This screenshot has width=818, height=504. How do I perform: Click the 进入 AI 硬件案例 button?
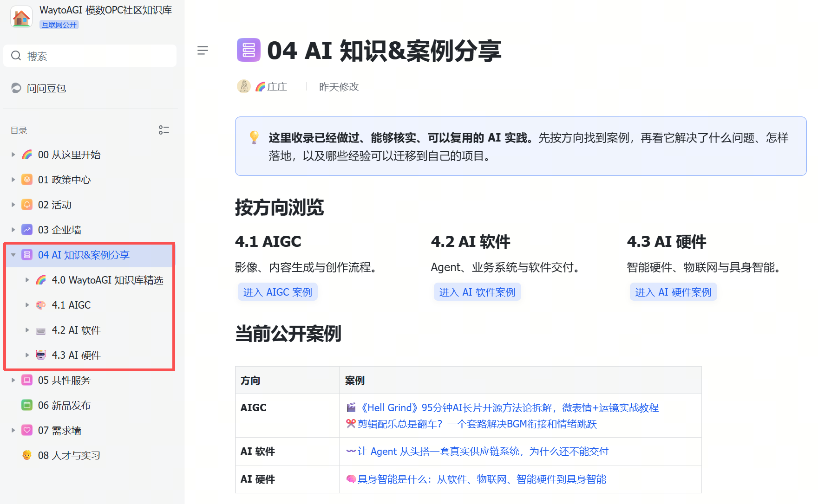pos(673,292)
